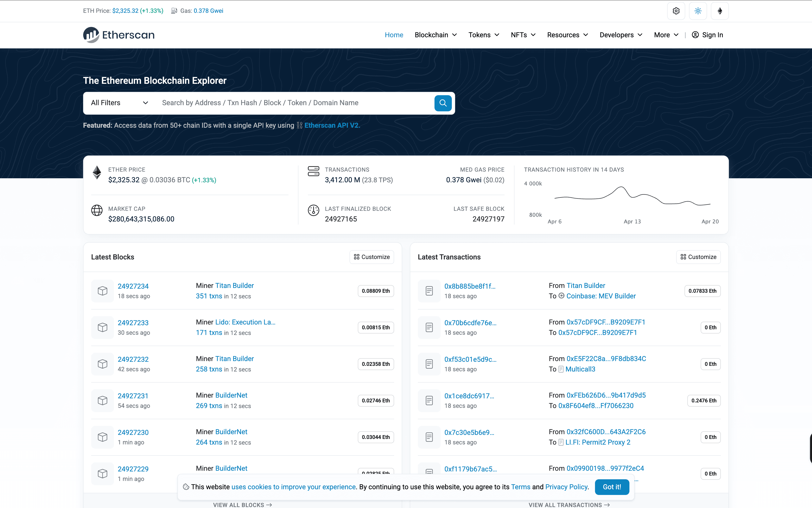Open BuilderNet miner for block 24927230
The height and width of the screenshot is (508, 812).
click(x=231, y=432)
